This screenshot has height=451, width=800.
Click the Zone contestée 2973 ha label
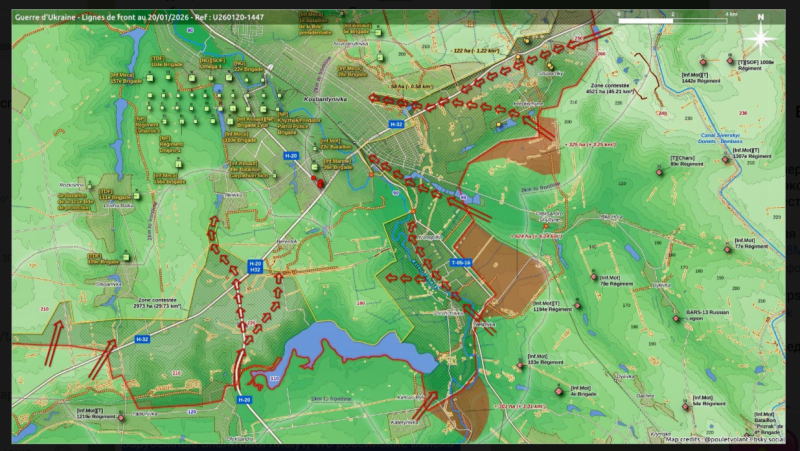158,304
